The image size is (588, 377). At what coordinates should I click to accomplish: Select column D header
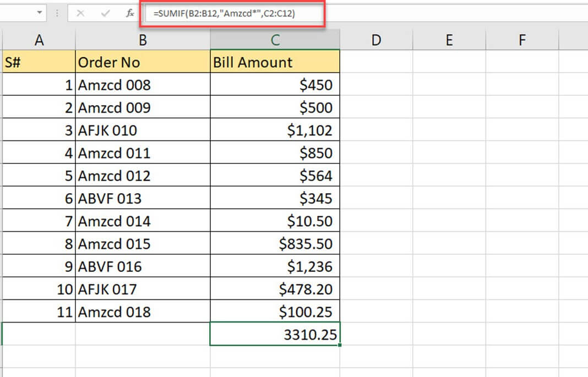point(376,40)
